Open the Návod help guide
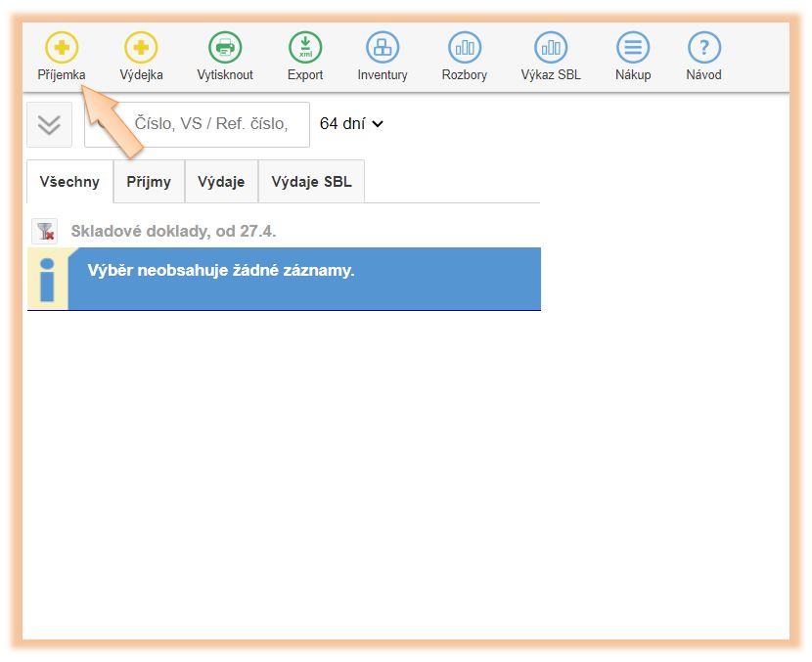 703,48
